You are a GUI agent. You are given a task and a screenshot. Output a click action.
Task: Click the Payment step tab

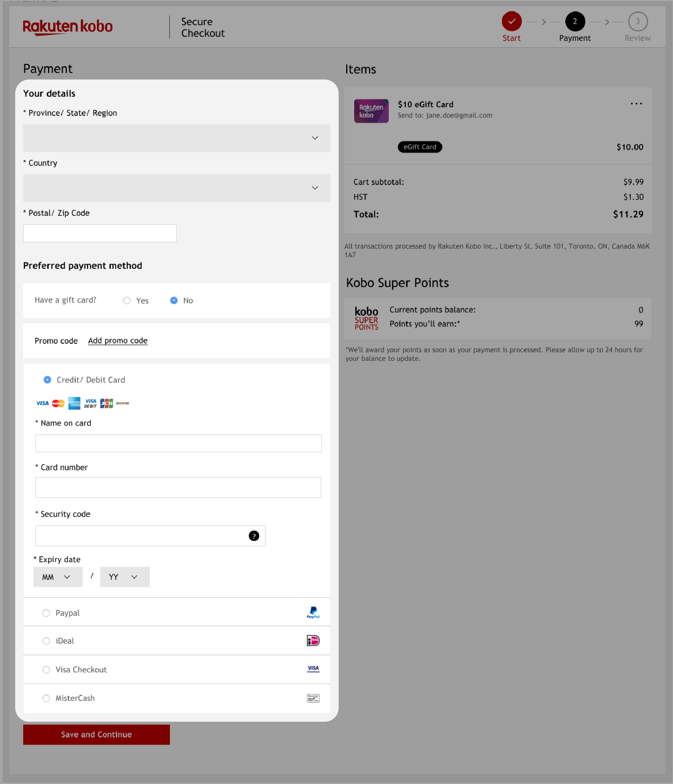[575, 22]
